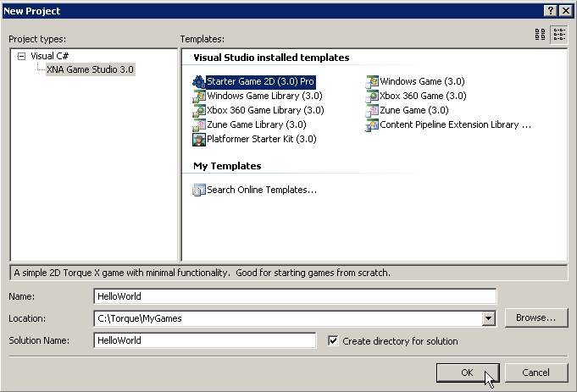Click the Platformer Starter Kit icon
Viewport: 577px width, 392px height.
coord(199,140)
